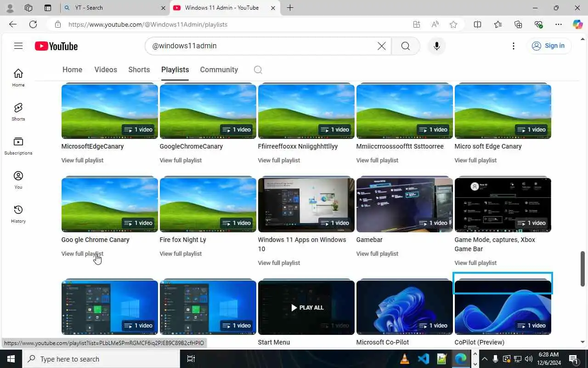Open History in the sidebar
This screenshot has height=368, width=588.
(18, 214)
